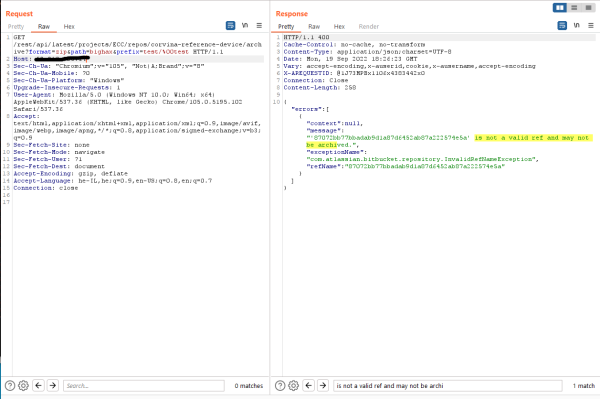
Task: Click 'Sec-Ch-Ua-Platform' request header line
Action: tap(68, 80)
